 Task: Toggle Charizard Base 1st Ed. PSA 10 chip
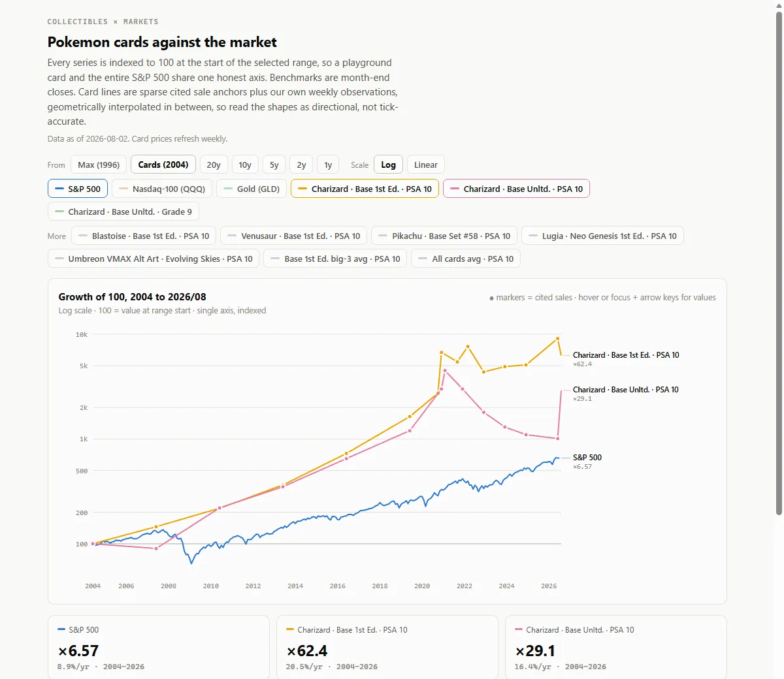[365, 189]
